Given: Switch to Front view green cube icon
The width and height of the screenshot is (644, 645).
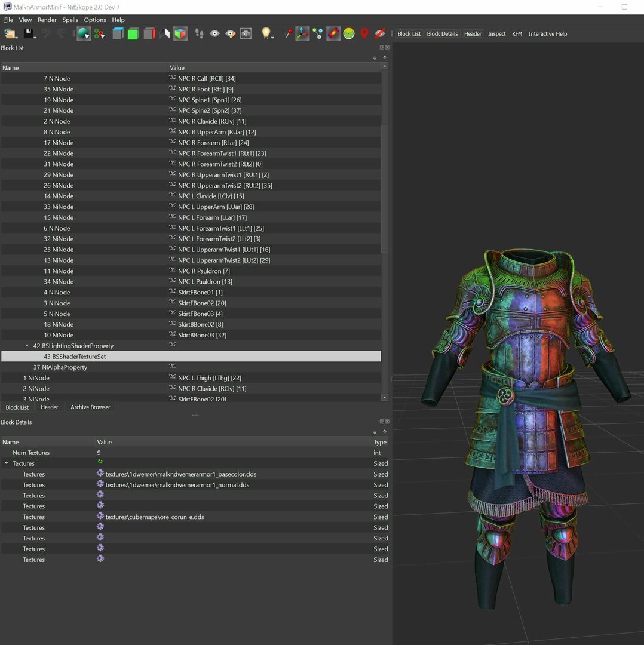Looking at the screenshot, I should point(133,33).
